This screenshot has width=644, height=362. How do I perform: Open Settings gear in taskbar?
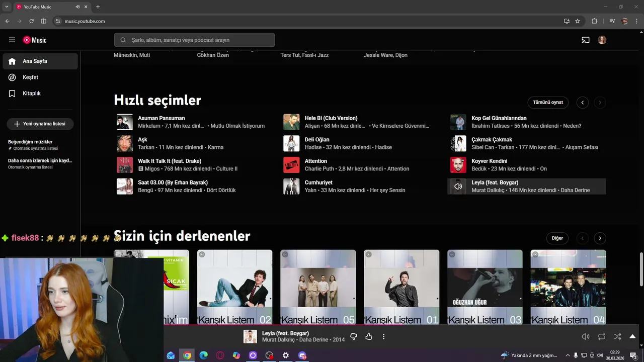(286, 355)
